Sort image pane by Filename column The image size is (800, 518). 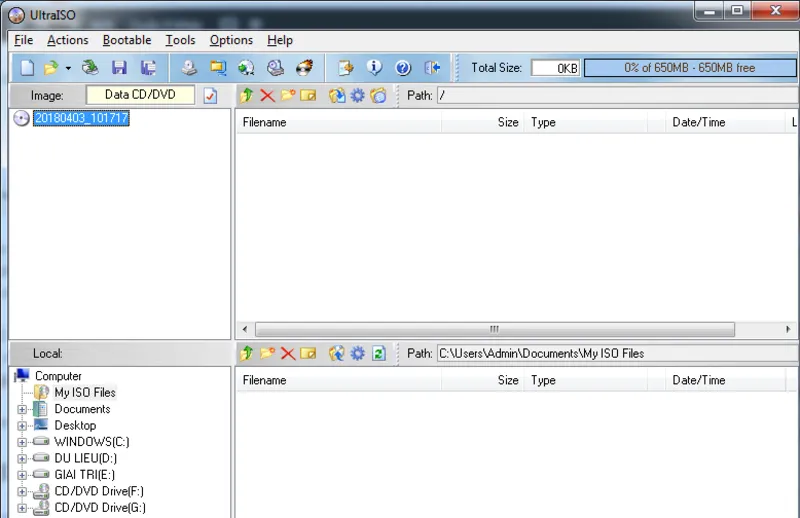click(x=339, y=122)
